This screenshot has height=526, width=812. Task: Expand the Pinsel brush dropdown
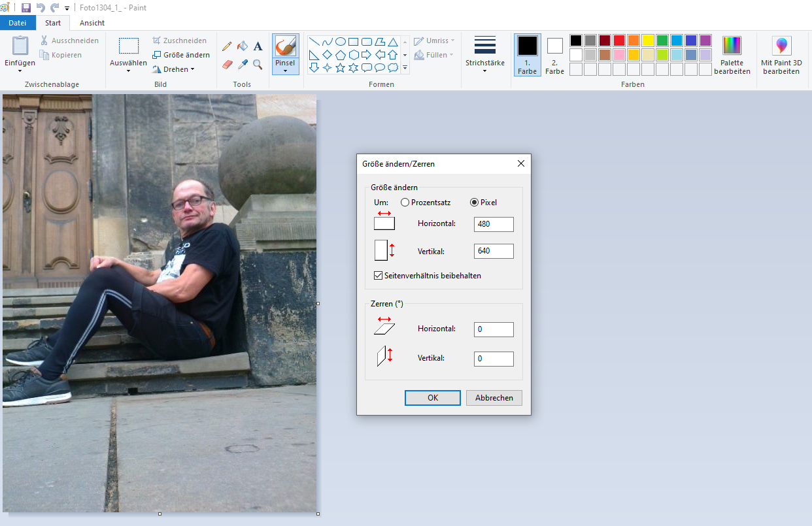pos(285,71)
